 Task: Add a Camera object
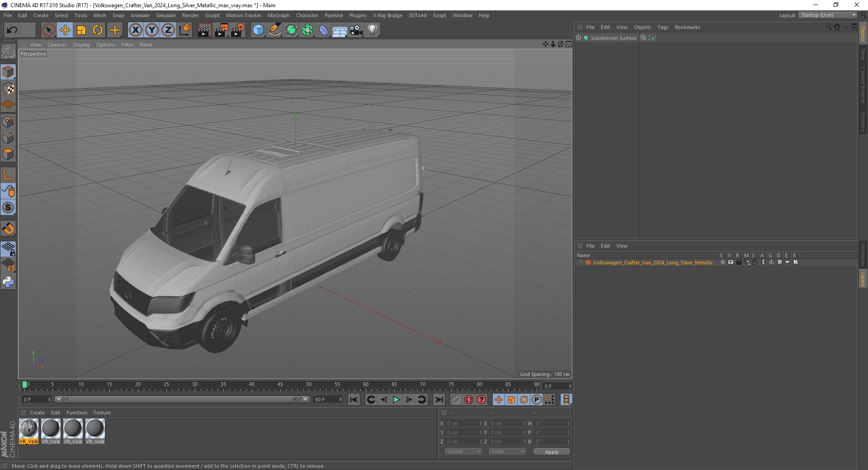(x=356, y=30)
